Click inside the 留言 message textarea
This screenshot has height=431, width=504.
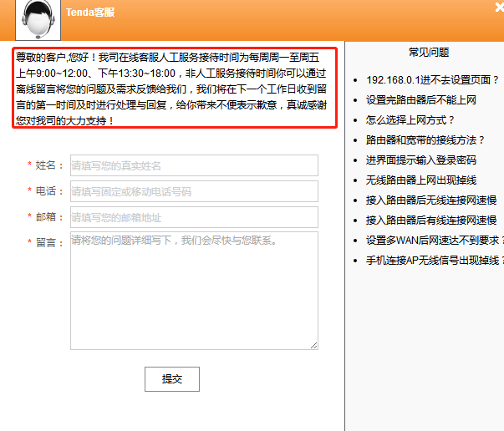tap(194, 290)
